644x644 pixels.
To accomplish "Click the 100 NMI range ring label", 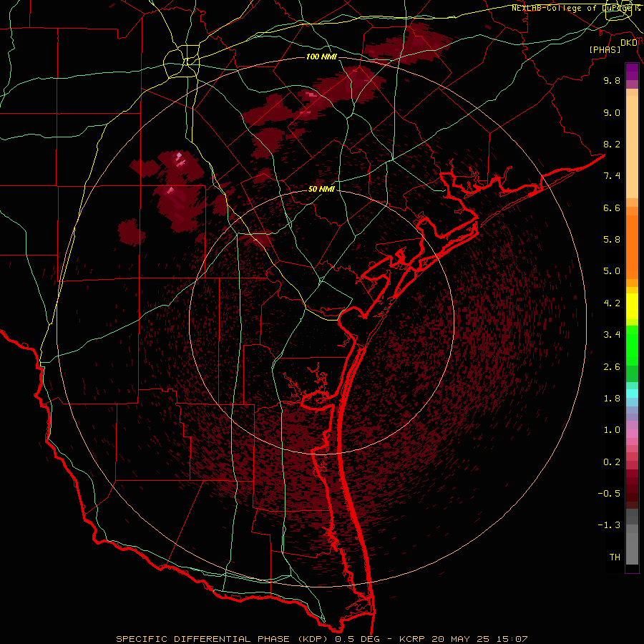I will click(x=321, y=57).
